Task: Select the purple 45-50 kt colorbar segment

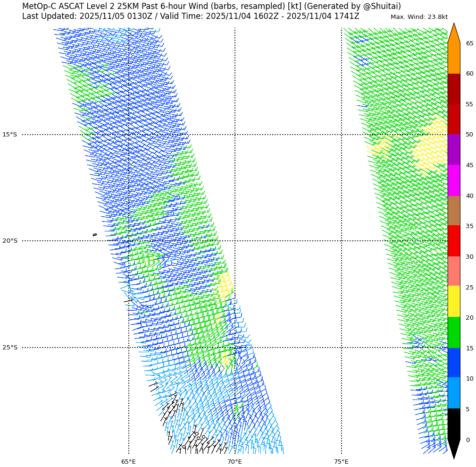Action: pyautogui.click(x=453, y=149)
